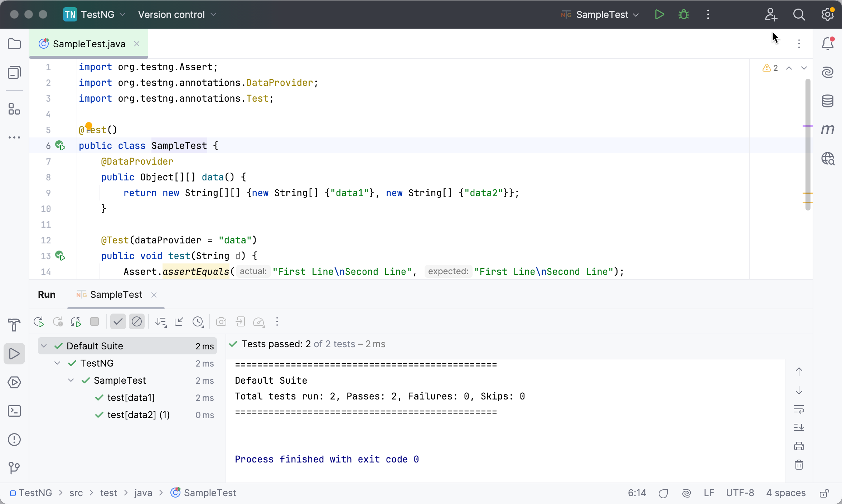Open the AI Assistant panel
The image size is (842, 504).
[x=828, y=72]
